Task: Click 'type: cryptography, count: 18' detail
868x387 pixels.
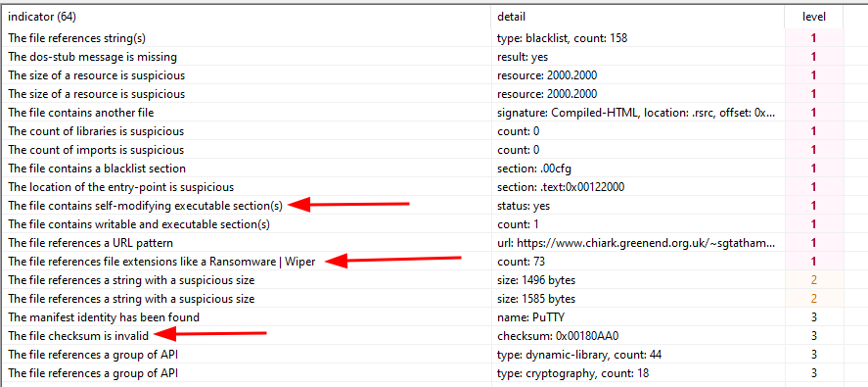Action: pyautogui.click(x=572, y=373)
